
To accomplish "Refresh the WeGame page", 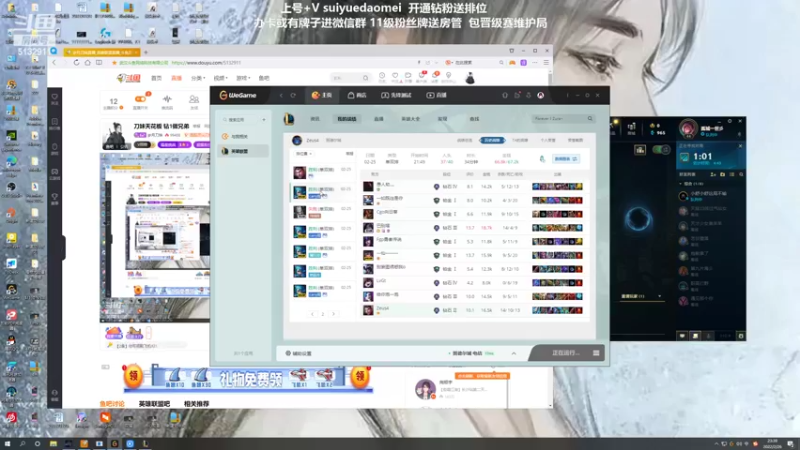I will (293, 95).
